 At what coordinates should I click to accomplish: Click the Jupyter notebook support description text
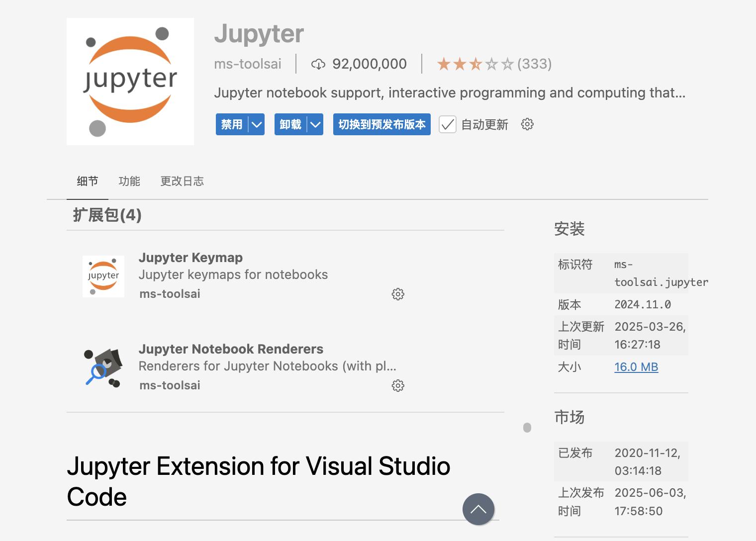pos(450,93)
